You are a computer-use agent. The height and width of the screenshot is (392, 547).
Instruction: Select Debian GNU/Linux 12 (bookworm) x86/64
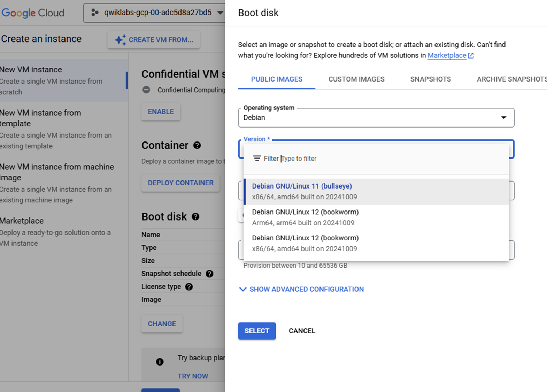tap(376, 243)
